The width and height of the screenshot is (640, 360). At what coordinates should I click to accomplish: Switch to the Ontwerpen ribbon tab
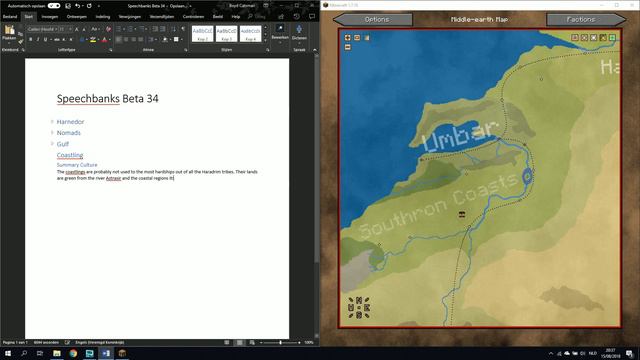click(77, 17)
